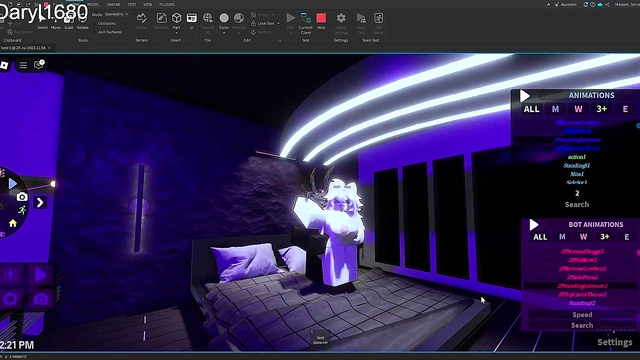Select the Terrain Editor tool

point(142,21)
